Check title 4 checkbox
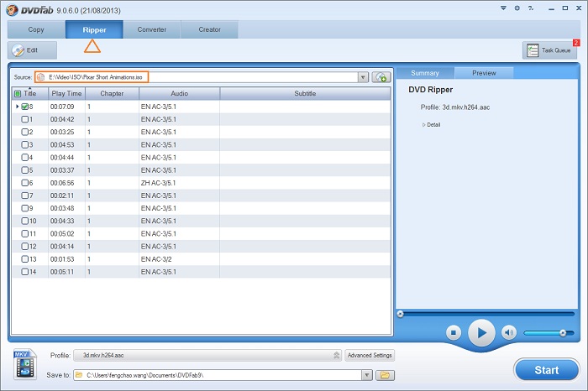The height and width of the screenshot is (391, 588). click(24, 158)
